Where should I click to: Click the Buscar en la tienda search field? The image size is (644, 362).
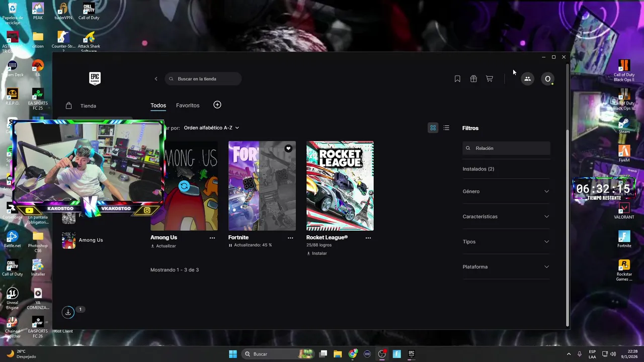[x=203, y=79]
